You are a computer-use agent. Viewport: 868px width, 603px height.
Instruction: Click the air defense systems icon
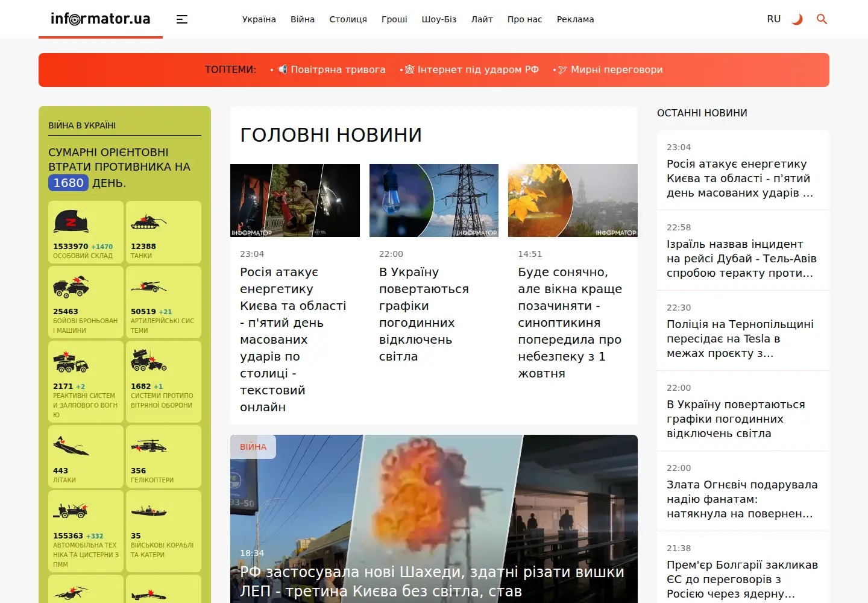click(148, 361)
